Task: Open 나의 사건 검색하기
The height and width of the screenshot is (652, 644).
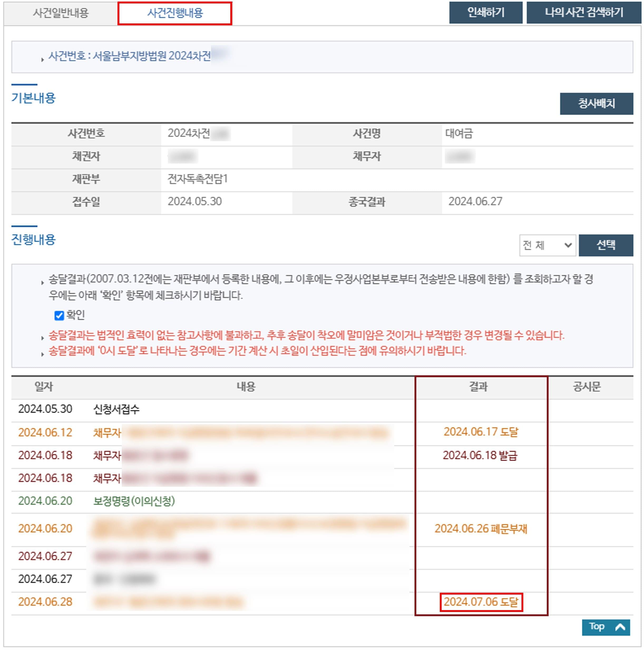Action: pyautogui.click(x=584, y=12)
